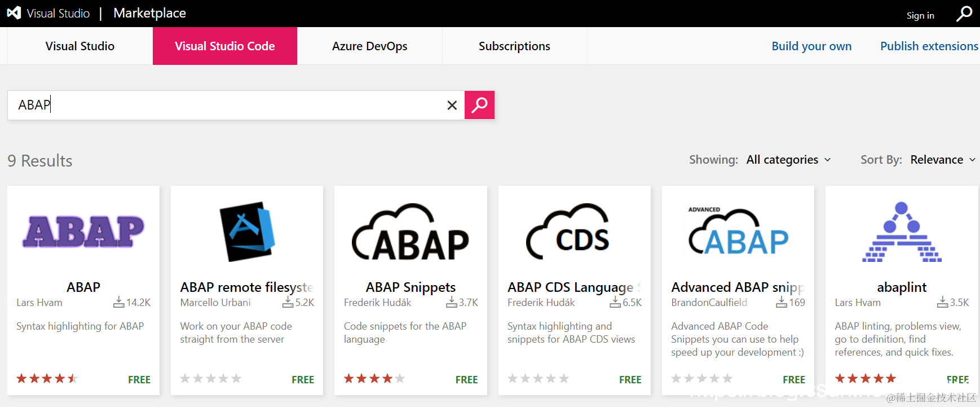Click star rating on ABAP remote filesystem

click(x=210, y=378)
